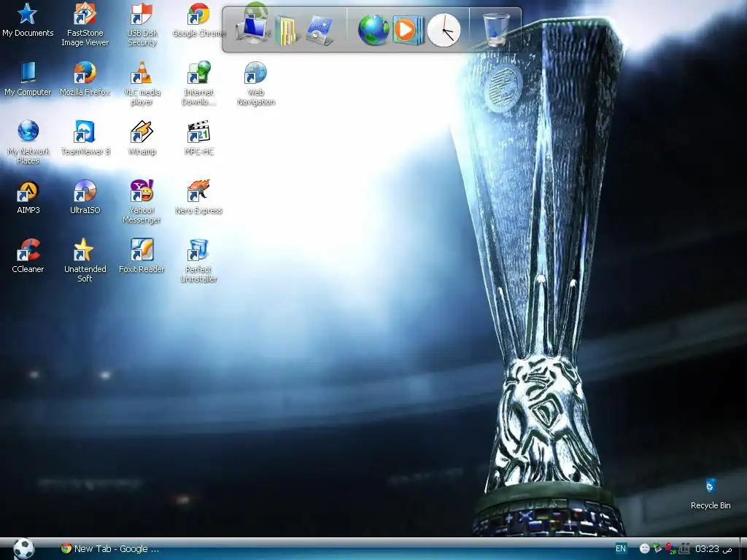Launch Internet Download Manager shortcut
Screen dimensions: 747x560
(x=198, y=84)
